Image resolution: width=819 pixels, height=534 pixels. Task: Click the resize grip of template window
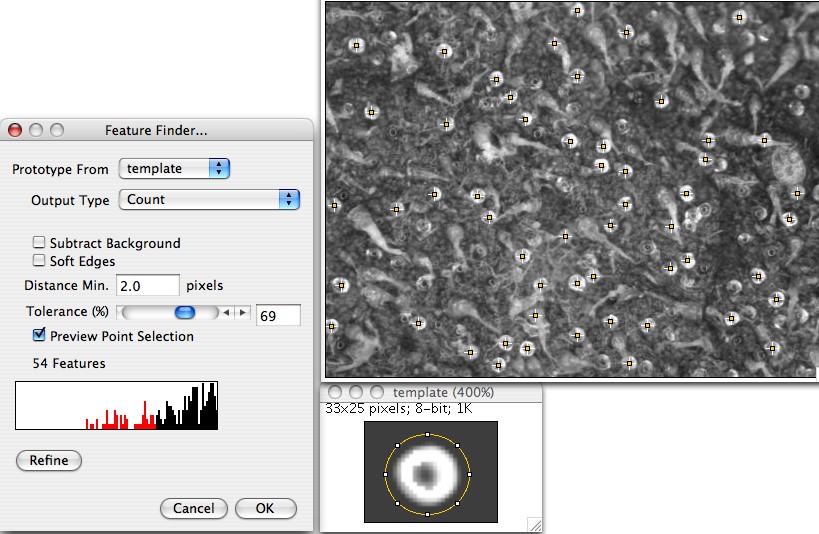pyautogui.click(x=534, y=524)
